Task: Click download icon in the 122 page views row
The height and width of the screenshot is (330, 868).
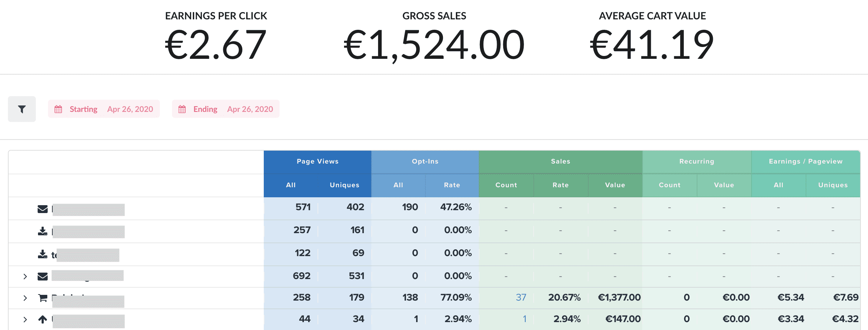Action: 43,254
